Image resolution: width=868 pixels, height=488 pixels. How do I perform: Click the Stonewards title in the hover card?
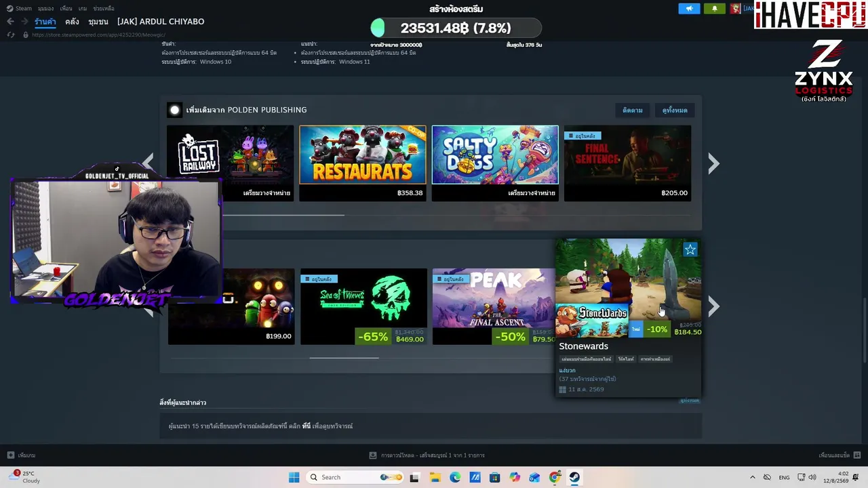click(x=583, y=346)
